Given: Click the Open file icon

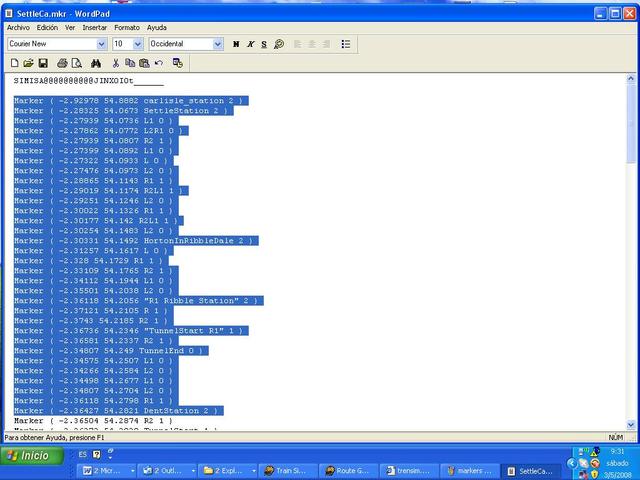Looking at the screenshot, I should (28, 62).
